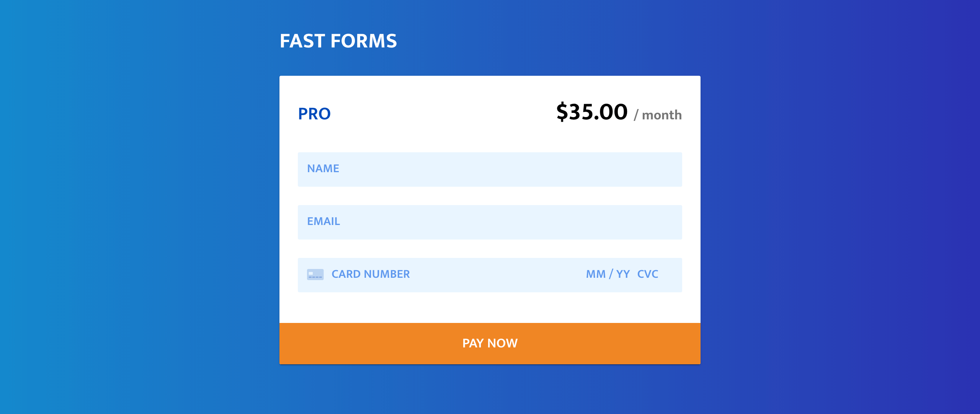Screen dimensions: 980x414
Task: Click the PRO plan label
Action: (x=315, y=114)
